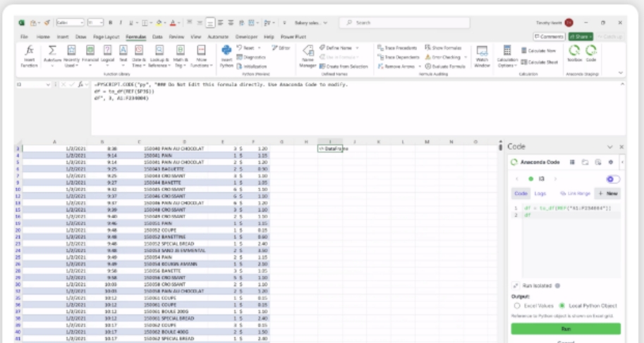Viewport: 644px width, 343px height.
Task: Open the Logs tab in Anaconda Code
Action: pyautogui.click(x=540, y=193)
